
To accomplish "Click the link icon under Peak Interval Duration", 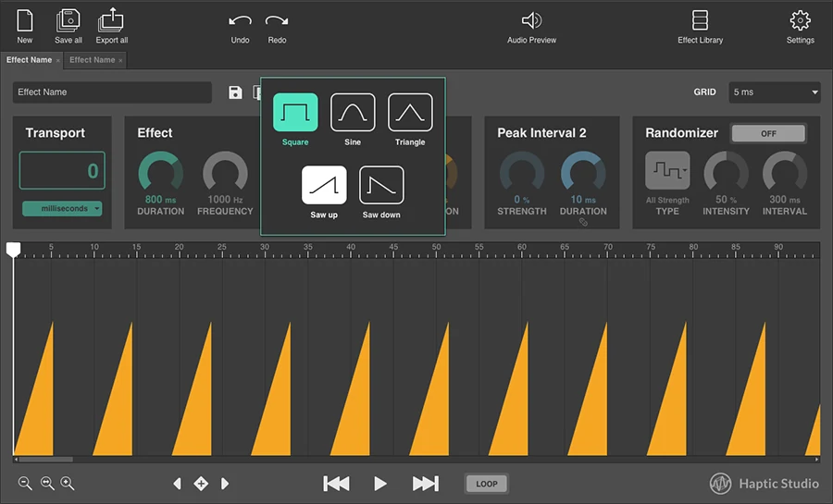I will [583, 222].
